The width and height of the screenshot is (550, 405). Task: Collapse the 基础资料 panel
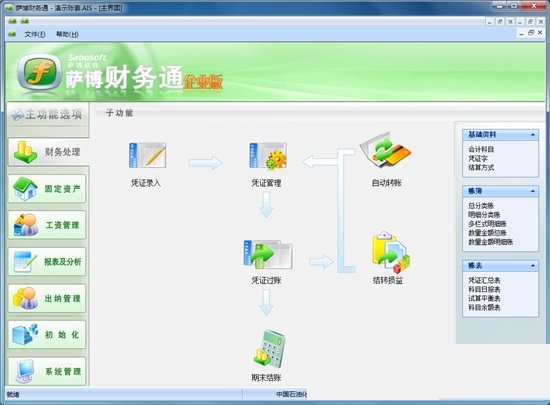tap(533, 135)
